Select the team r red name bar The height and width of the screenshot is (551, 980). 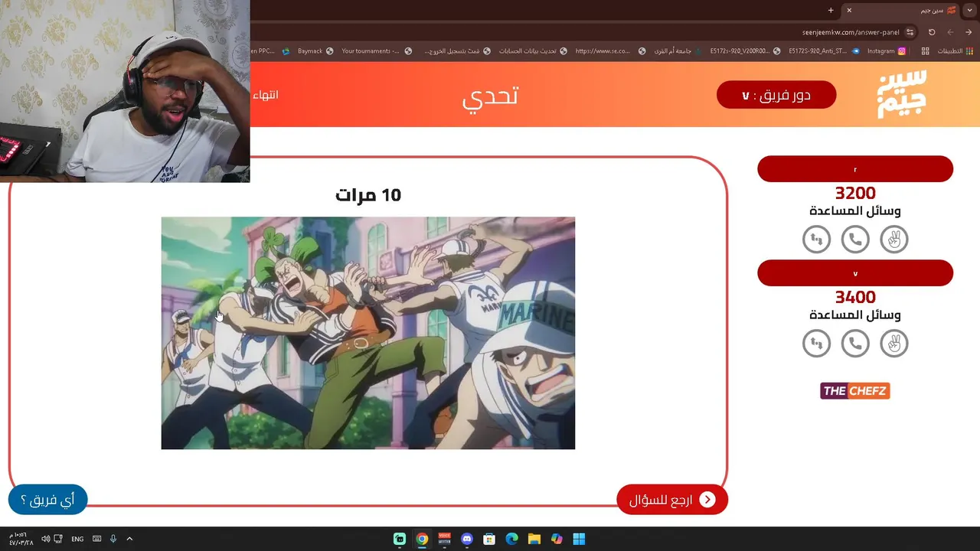[855, 169]
